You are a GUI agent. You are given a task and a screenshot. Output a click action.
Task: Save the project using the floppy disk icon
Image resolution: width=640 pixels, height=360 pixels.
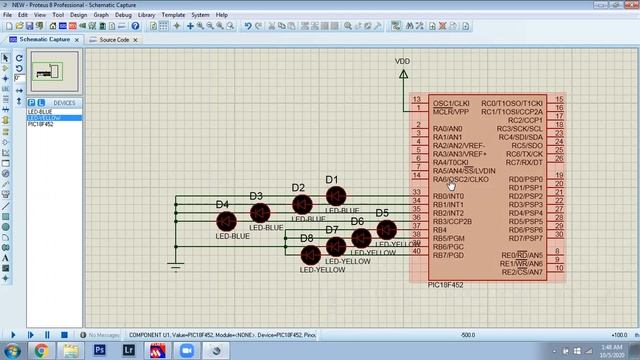click(x=29, y=26)
